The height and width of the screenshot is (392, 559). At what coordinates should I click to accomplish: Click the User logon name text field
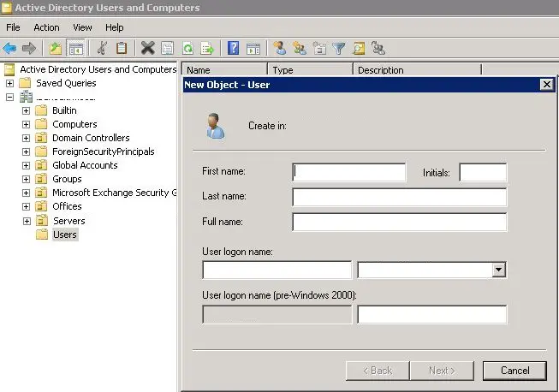coord(277,270)
